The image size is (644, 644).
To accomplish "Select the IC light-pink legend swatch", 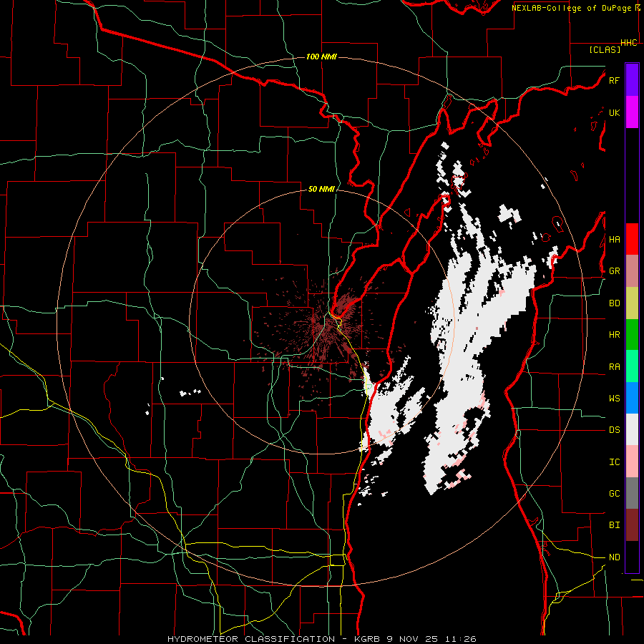I will (x=632, y=462).
